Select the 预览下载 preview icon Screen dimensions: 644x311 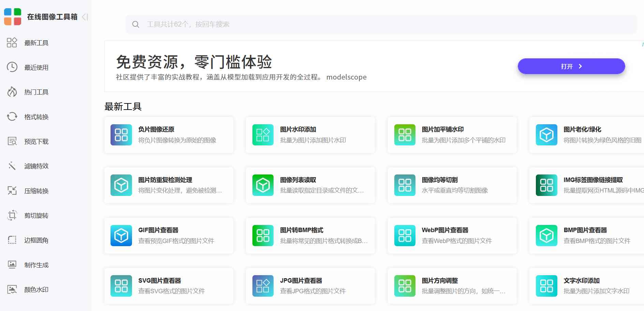click(x=12, y=141)
